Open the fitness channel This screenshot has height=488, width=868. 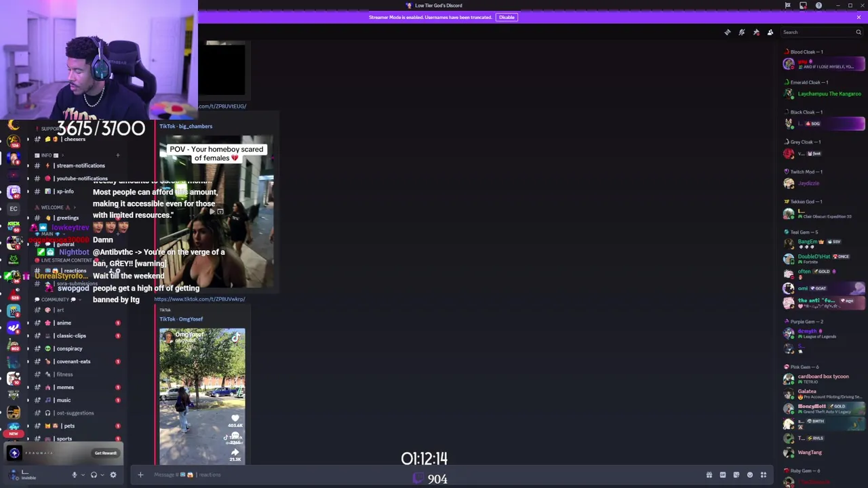click(x=78, y=374)
